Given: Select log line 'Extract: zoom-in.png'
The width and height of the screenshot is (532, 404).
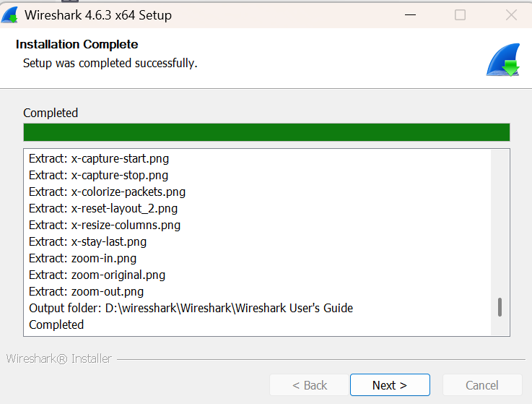Looking at the screenshot, I should click(x=82, y=259).
